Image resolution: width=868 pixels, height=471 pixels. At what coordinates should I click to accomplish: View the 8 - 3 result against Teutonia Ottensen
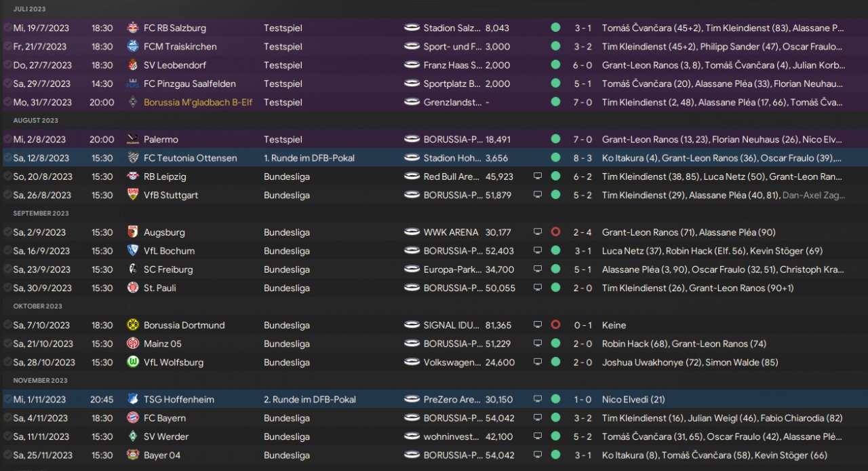point(583,158)
